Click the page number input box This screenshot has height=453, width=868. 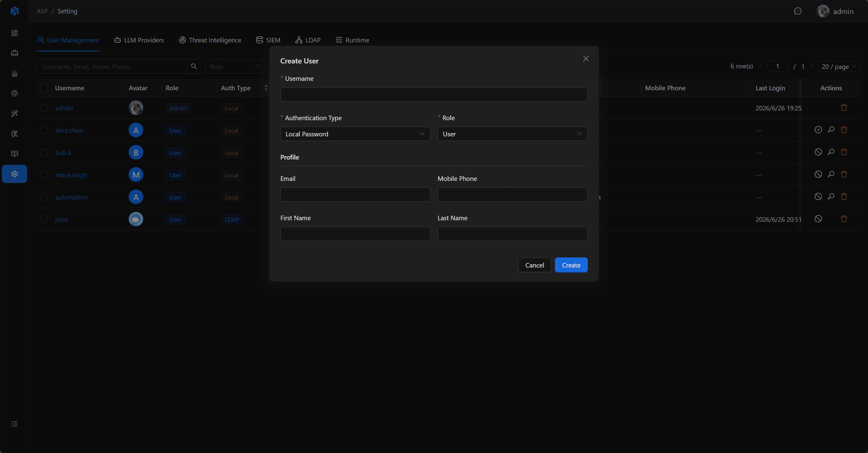777,67
